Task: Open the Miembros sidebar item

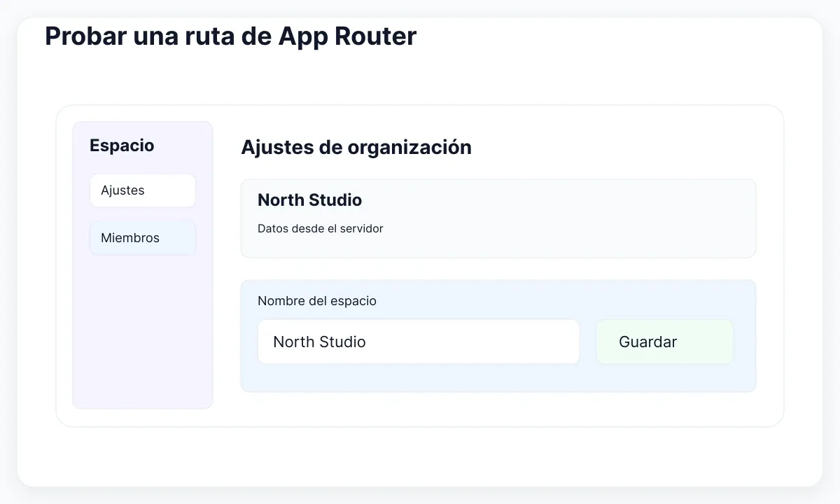Action: pyautogui.click(x=143, y=238)
